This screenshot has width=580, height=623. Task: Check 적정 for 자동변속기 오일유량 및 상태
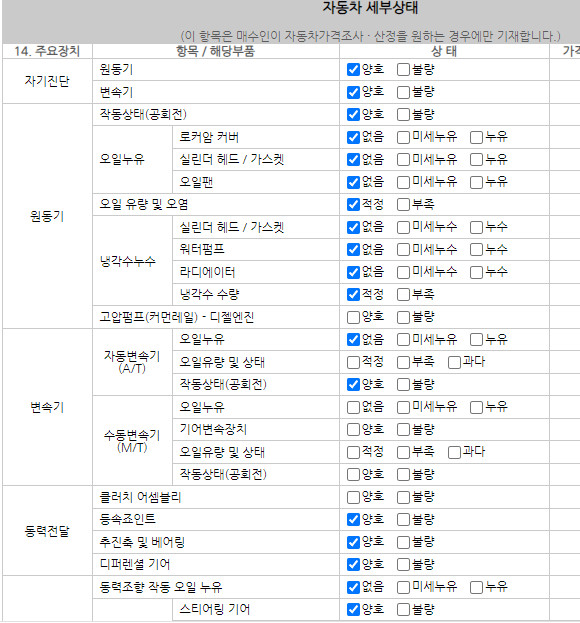(x=353, y=362)
